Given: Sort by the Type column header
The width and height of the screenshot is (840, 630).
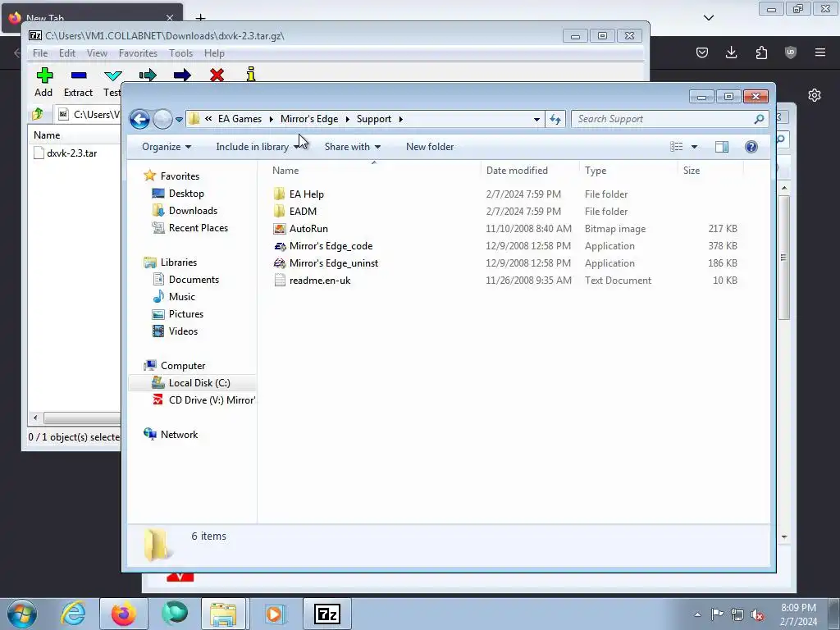Looking at the screenshot, I should tap(628, 171).
